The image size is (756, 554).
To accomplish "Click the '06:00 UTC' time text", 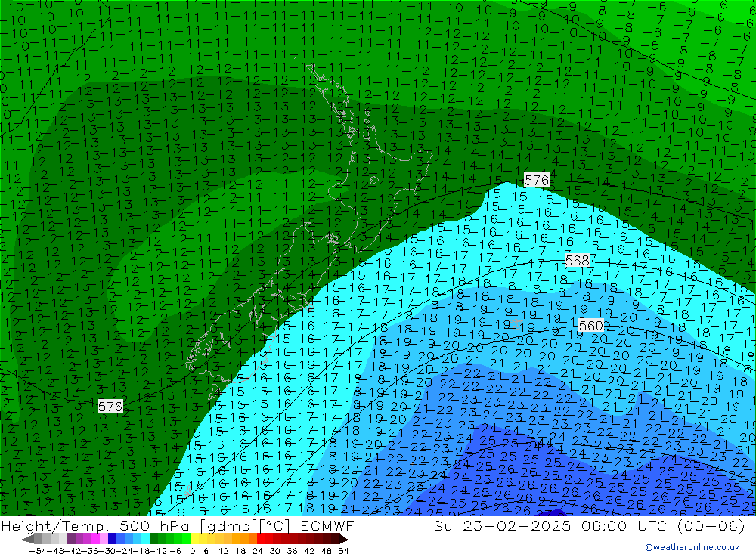I will pos(624,525).
